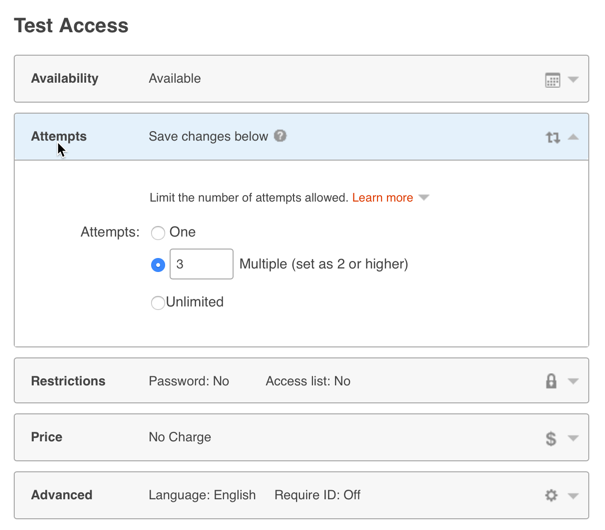Expand the Advanced section arrow
Screen dimensions: 605x530
click(x=573, y=495)
